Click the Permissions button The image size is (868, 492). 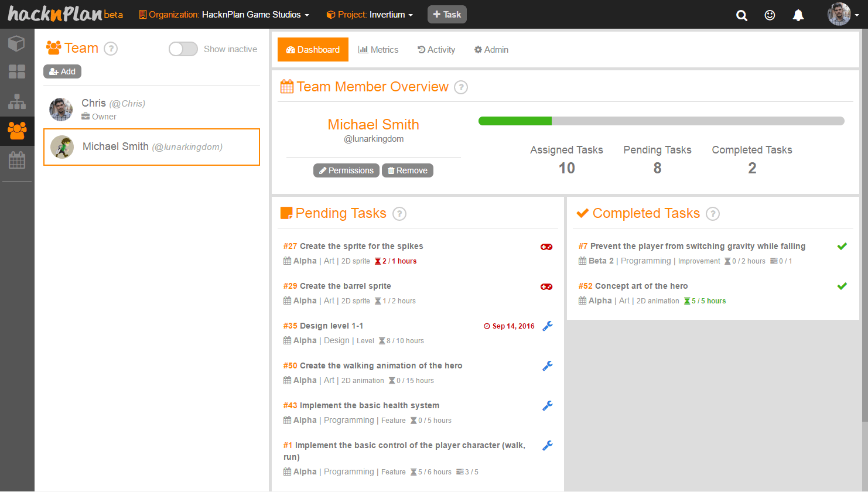pos(346,170)
